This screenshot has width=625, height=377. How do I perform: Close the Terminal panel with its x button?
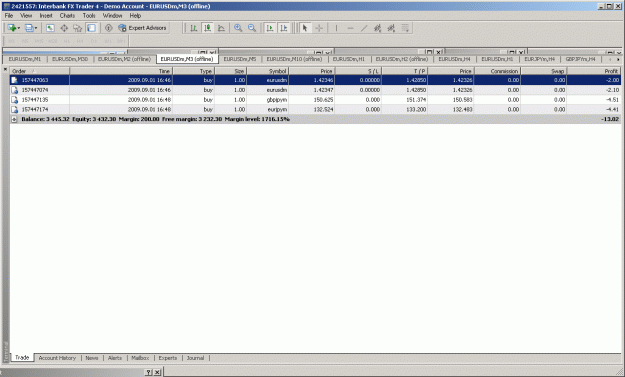pyautogui.click(x=5, y=70)
